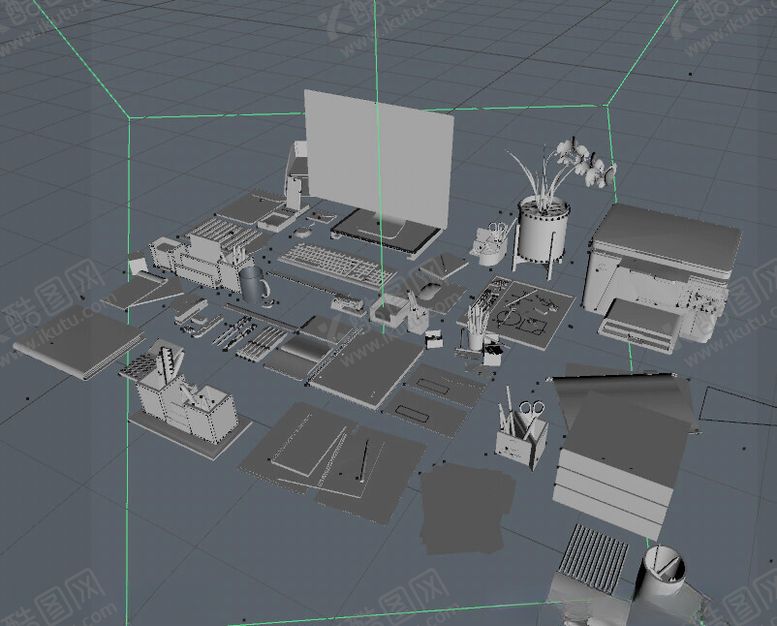777x626 pixels.
Task: Select the coffee mug model
Action: pos(254,285)
